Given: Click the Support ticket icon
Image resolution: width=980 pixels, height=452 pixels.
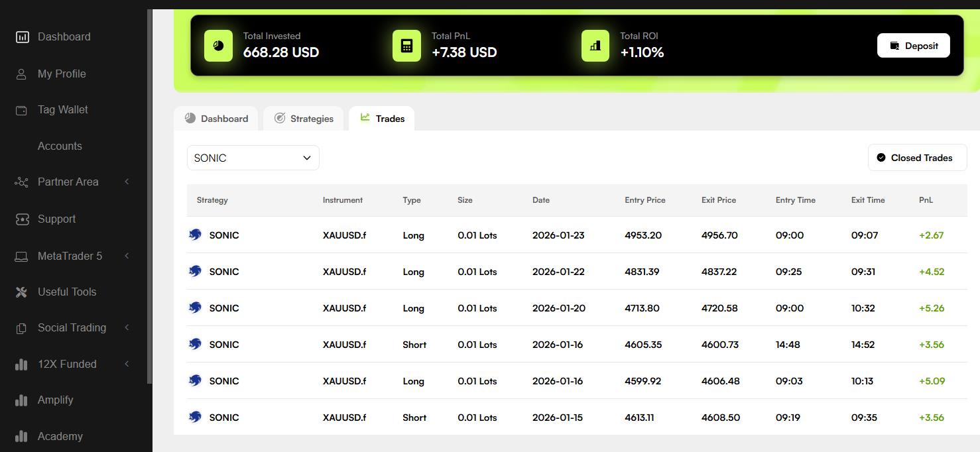Looking at the screenshot, I should coord(22,219).
